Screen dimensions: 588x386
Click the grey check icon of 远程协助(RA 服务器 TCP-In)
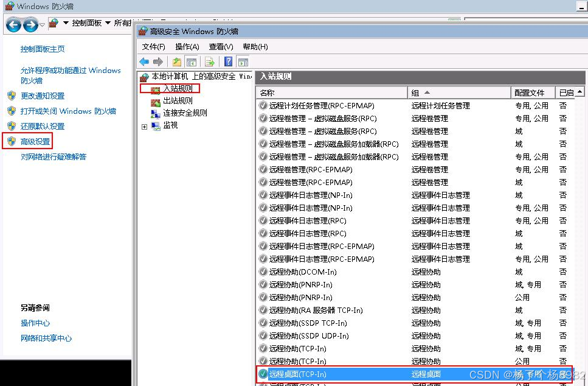pos(263,310)
